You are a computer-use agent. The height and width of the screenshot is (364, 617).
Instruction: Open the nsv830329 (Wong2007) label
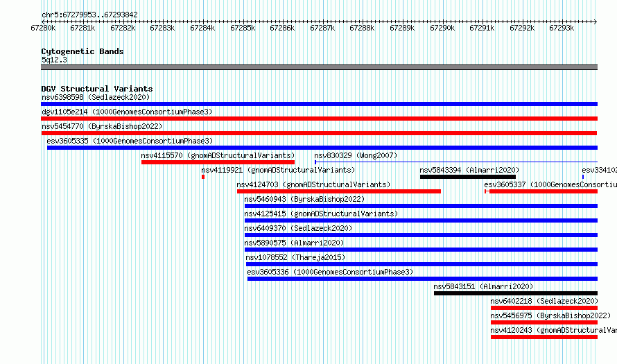pos(356,155)
